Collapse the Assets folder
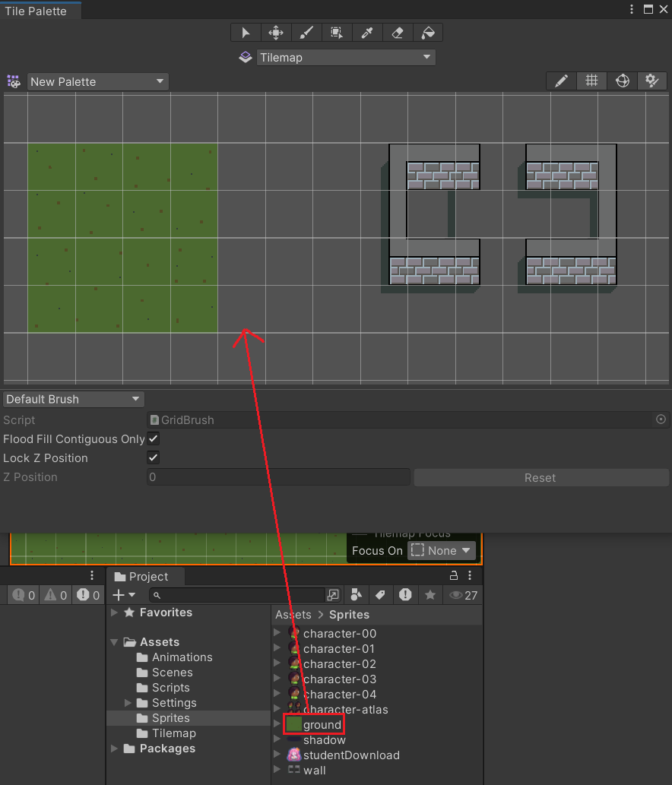This screenshot has height=785, width=672. coord(114,642)
